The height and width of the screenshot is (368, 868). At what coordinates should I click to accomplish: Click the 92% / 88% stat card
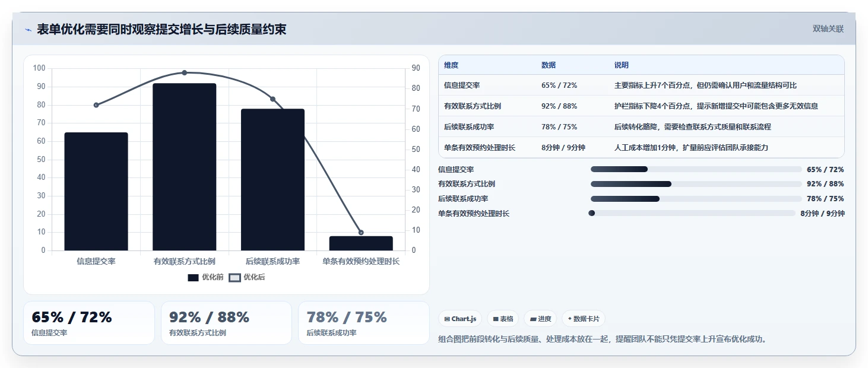click(x=226, y=323)
